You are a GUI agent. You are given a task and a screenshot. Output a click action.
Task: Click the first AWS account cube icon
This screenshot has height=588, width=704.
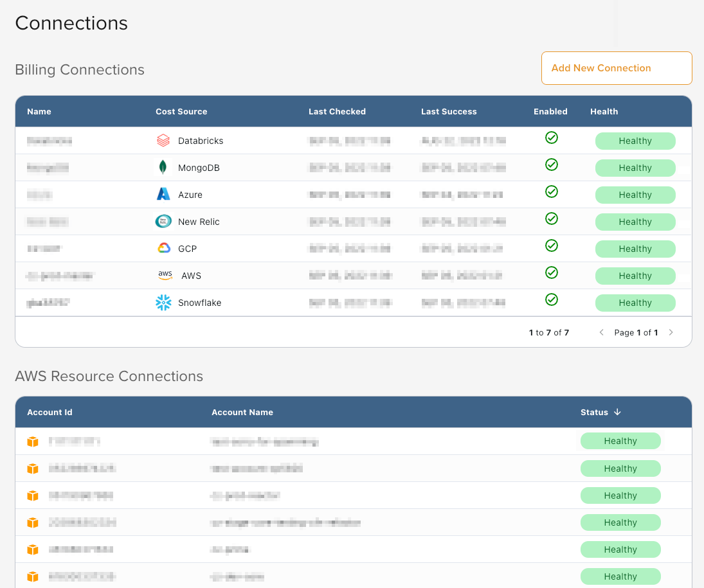(33, 441)
